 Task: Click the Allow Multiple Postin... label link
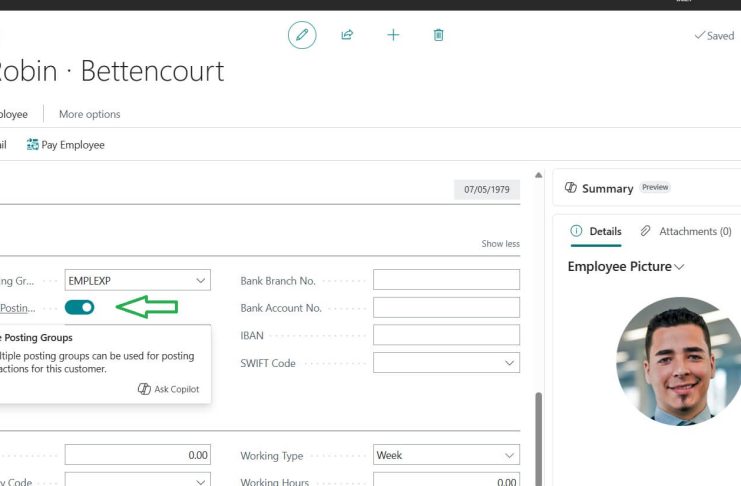(x=17, y=308)
